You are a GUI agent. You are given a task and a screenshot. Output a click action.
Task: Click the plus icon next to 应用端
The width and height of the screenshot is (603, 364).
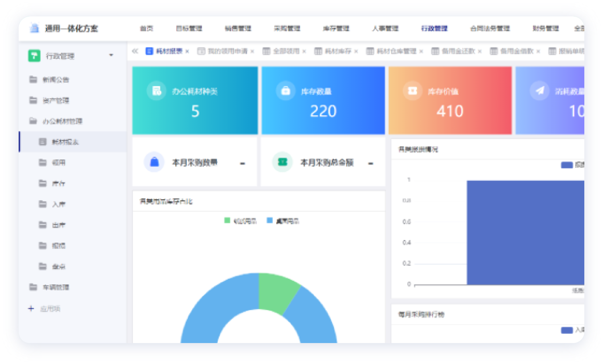point(31,309)
